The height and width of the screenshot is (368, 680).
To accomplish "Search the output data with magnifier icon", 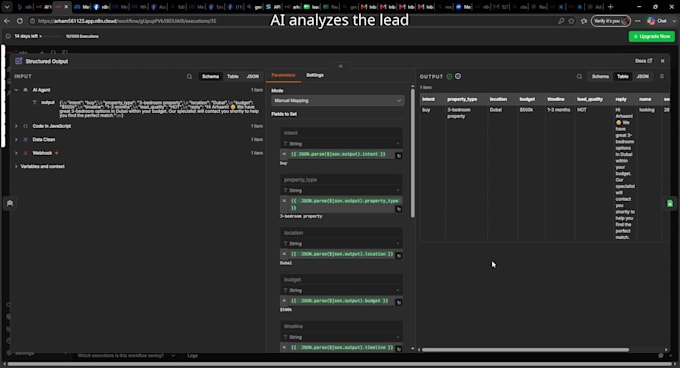I will [579, 77].
